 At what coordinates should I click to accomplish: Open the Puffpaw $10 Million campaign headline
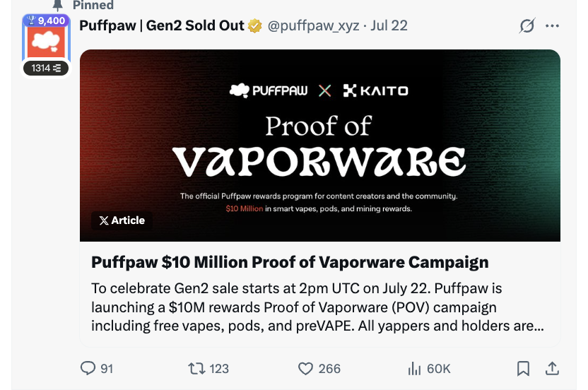290,262
